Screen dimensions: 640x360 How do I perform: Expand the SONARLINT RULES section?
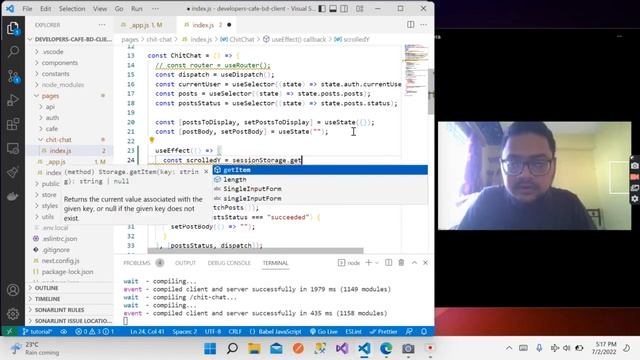59,310
